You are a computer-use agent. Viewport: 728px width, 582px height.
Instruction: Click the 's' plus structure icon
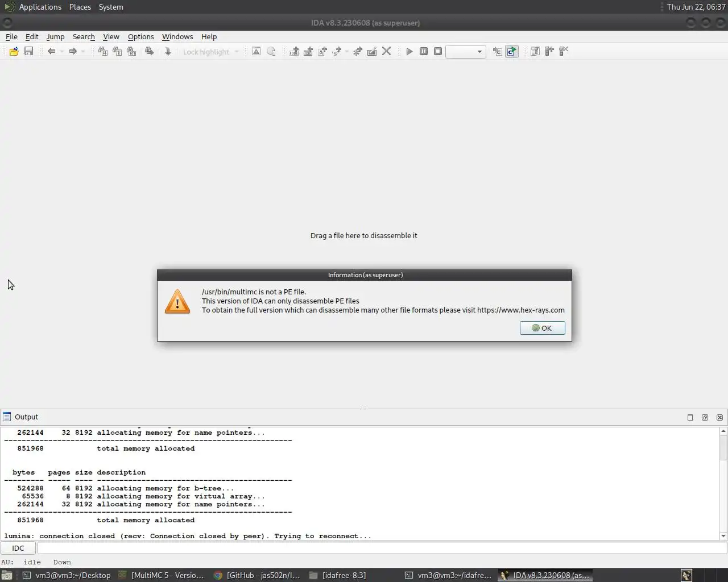(x=337, y=51)
